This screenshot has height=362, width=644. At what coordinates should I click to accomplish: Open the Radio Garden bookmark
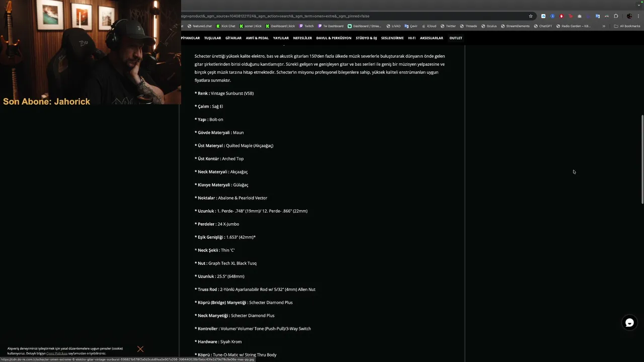click(x=574, y=26)
